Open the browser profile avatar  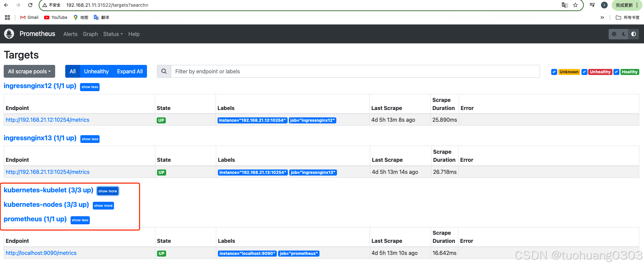click(x=604, y=5)
